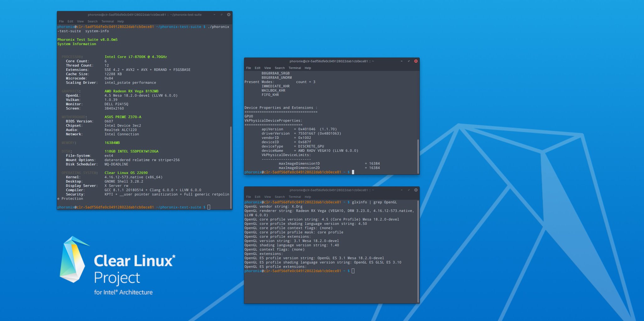
Task: Click 'Intel Core i7-8700K @ 4.70GHz' text
Action: point(136,57)
